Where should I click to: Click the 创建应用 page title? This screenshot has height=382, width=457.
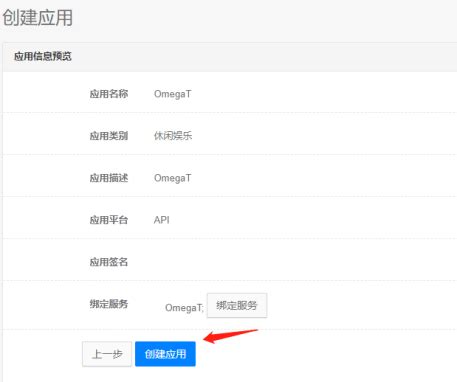[38, 18]
